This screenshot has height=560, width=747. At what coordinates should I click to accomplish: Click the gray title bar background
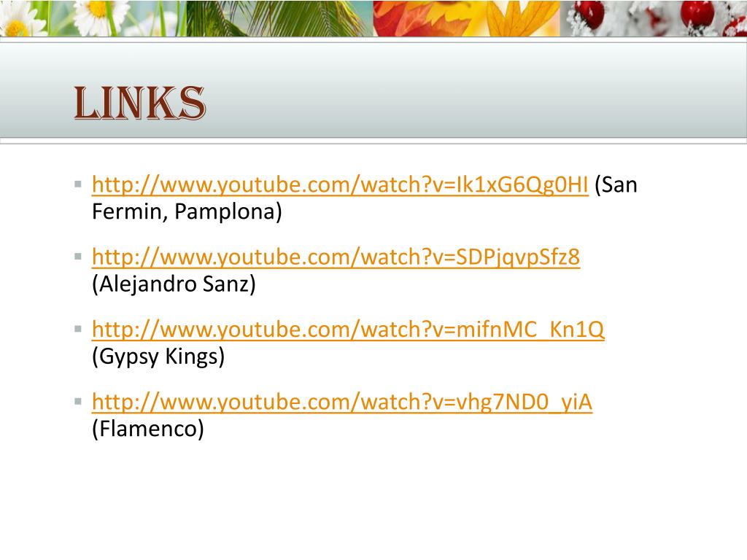[476, 90]
